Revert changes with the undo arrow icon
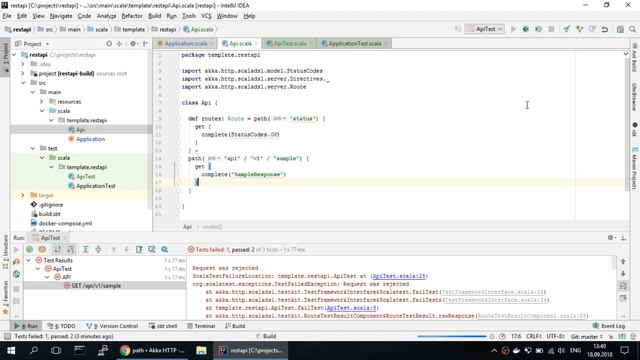640x360 pixels. (605, 29)
